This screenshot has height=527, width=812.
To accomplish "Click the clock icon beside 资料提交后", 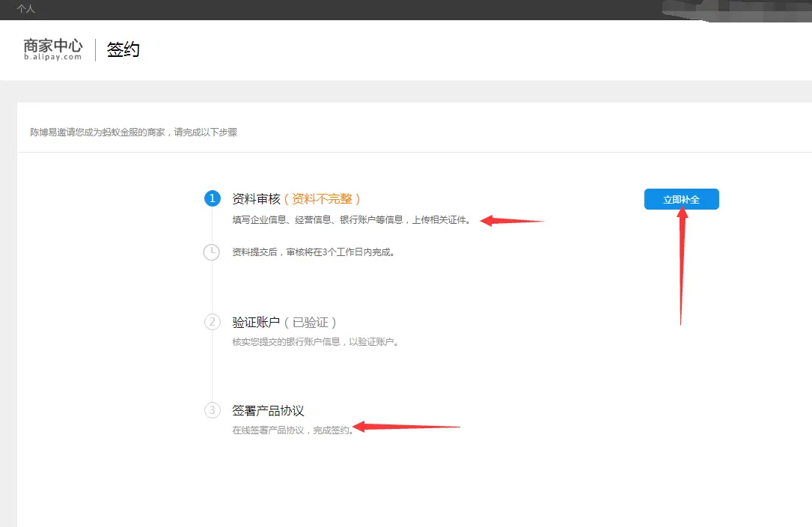I will pos(212,252).
